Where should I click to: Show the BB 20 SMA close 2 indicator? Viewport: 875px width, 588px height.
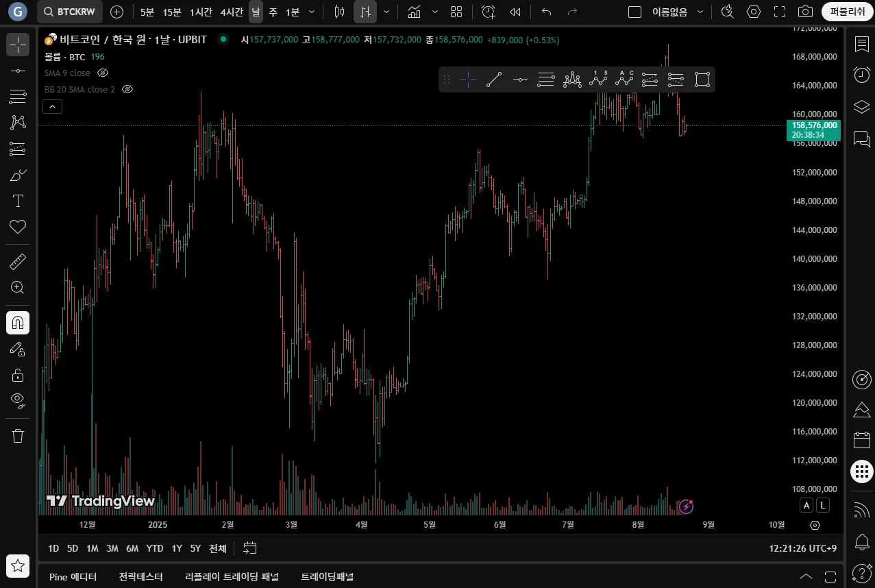tap(127, 89)
